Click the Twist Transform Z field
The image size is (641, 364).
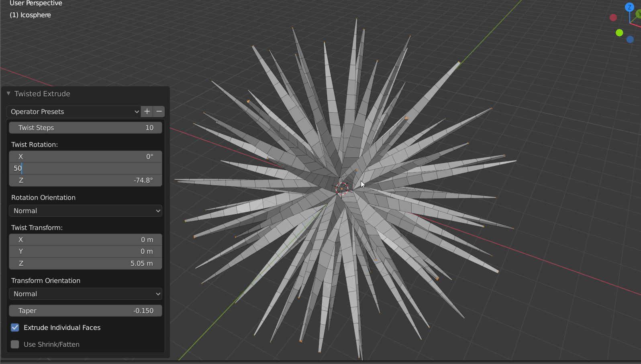tap(86, 263)
